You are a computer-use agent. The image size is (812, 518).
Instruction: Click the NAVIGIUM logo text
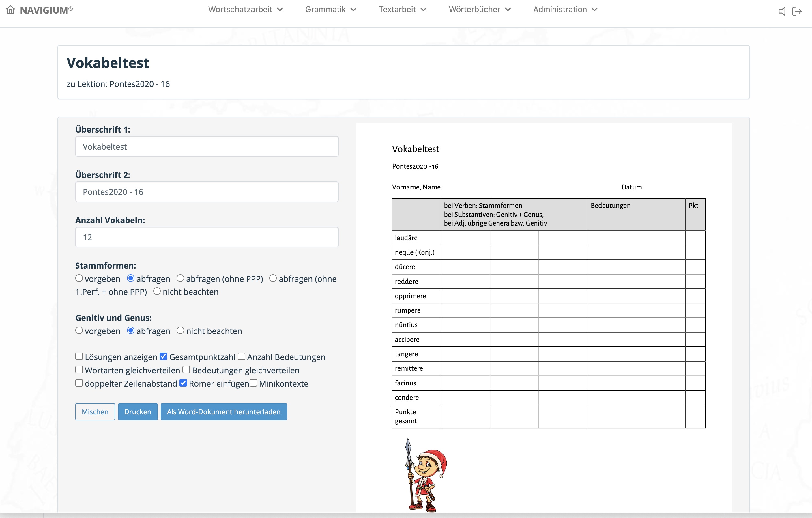tap(46, 10)
